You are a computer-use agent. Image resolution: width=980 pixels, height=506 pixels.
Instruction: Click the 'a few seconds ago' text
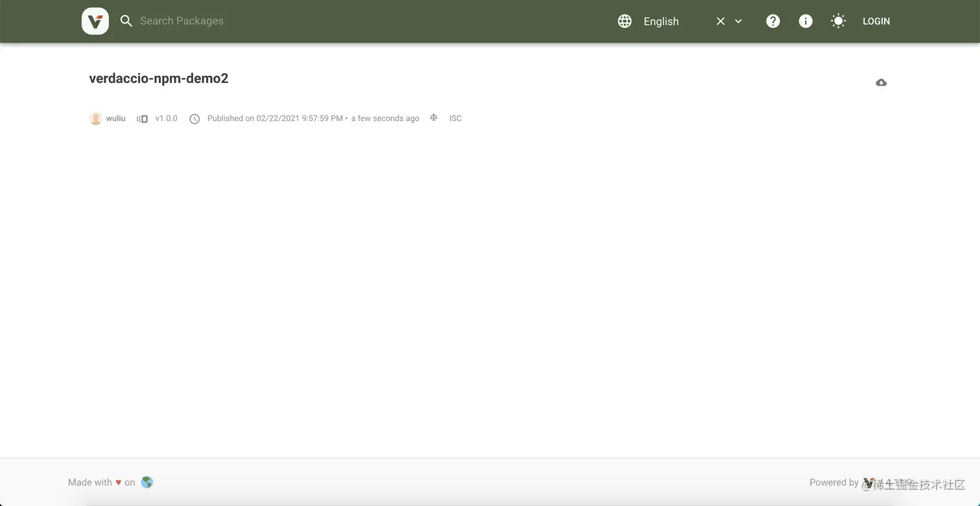[385, 118]
